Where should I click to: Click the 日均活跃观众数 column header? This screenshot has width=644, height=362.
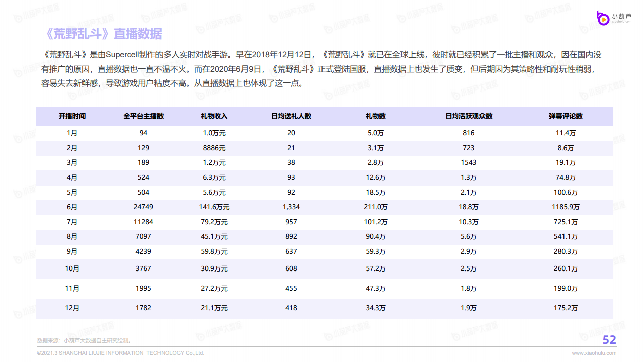[x=468, y=116]
